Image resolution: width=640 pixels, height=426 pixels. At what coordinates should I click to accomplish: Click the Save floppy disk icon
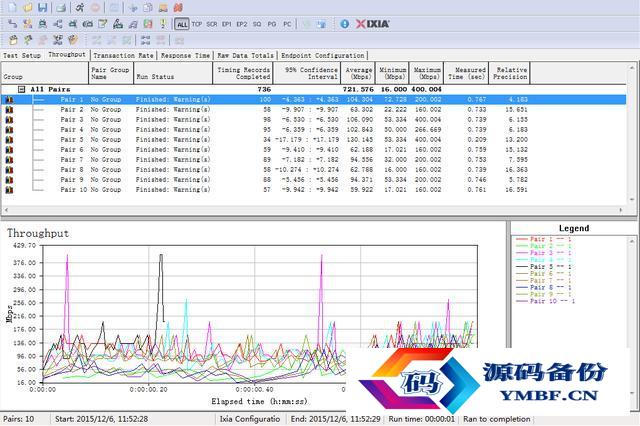(x=42, y=7)
